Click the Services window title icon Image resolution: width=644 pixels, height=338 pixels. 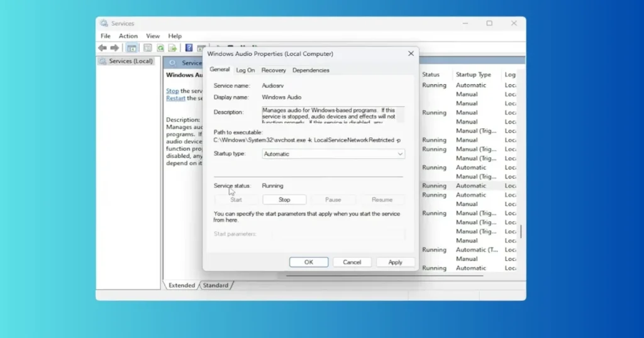point(104,23)
